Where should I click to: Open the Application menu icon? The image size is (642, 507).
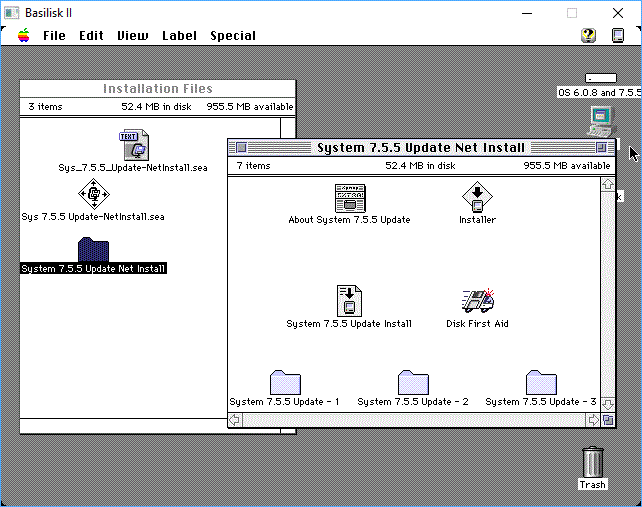(x=618, y=35)
